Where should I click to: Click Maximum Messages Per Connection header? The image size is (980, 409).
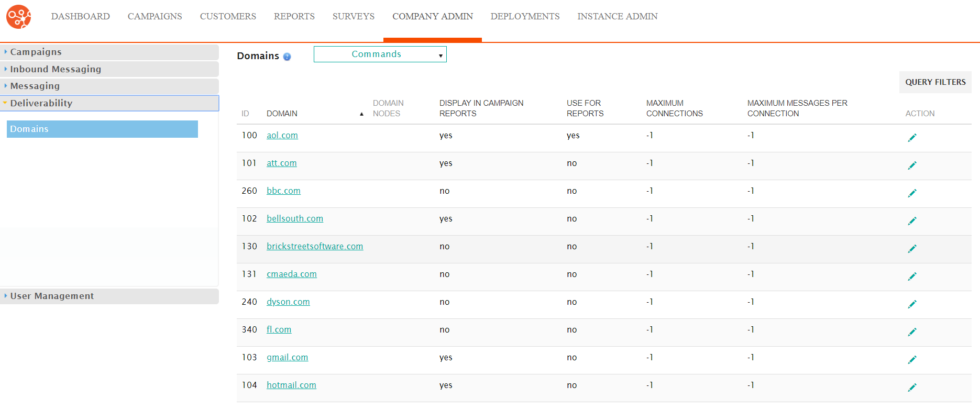(797, 108)
